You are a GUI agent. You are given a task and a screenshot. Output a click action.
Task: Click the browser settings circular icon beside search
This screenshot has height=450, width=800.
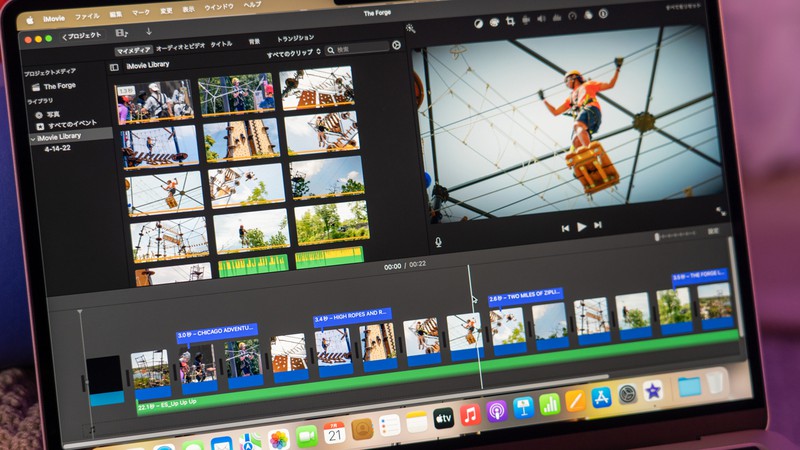click(396, 45)
